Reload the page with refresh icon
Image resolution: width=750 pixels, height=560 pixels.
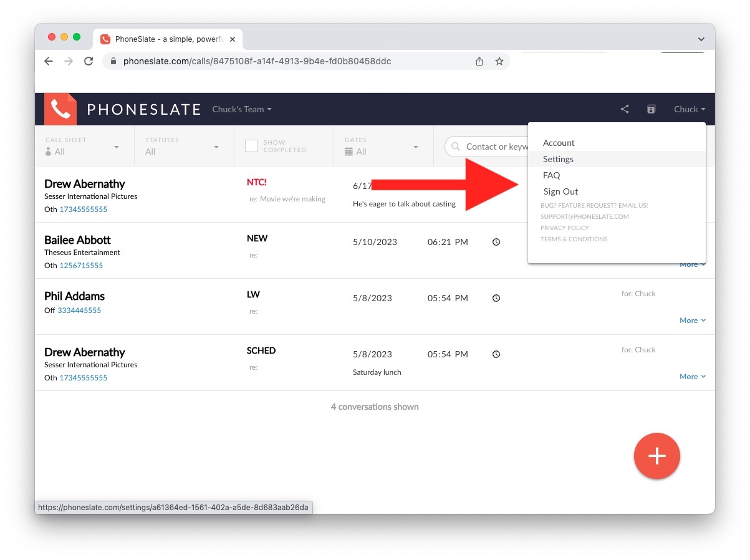pyautogui.click(x=89, y=61)
